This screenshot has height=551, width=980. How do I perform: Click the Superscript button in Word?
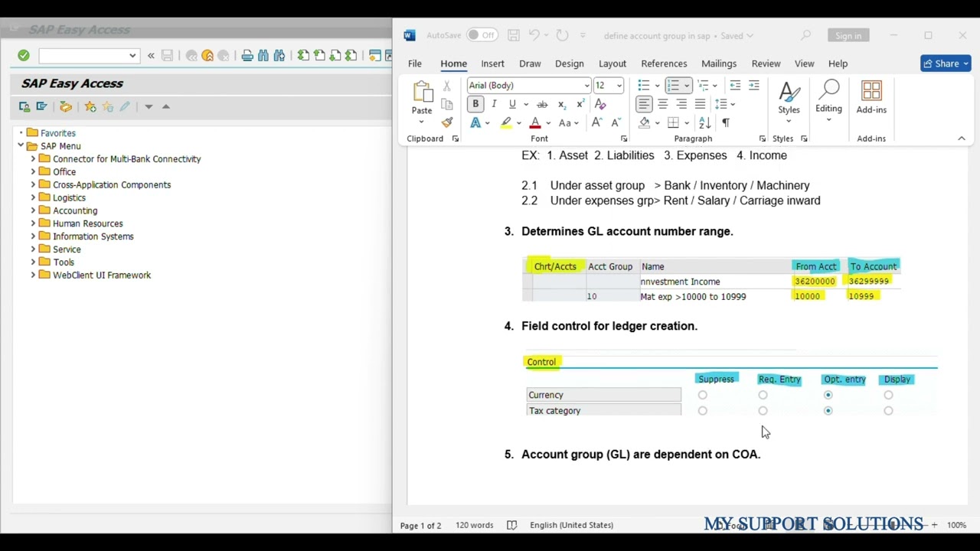tap(580, 104)
